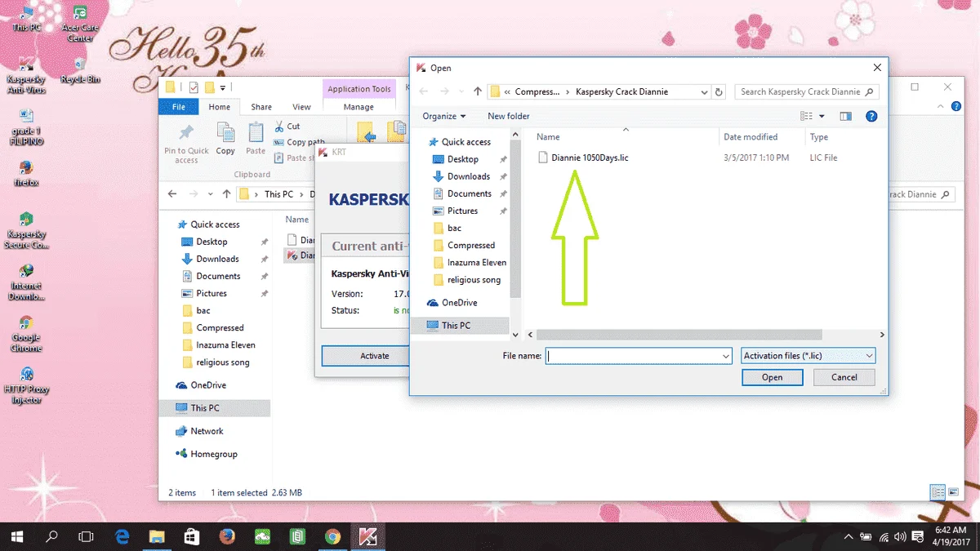This screenshot has height=551, width=980.
Task: Switch to Share tab in Explorer
Action: tap(261, 107)
